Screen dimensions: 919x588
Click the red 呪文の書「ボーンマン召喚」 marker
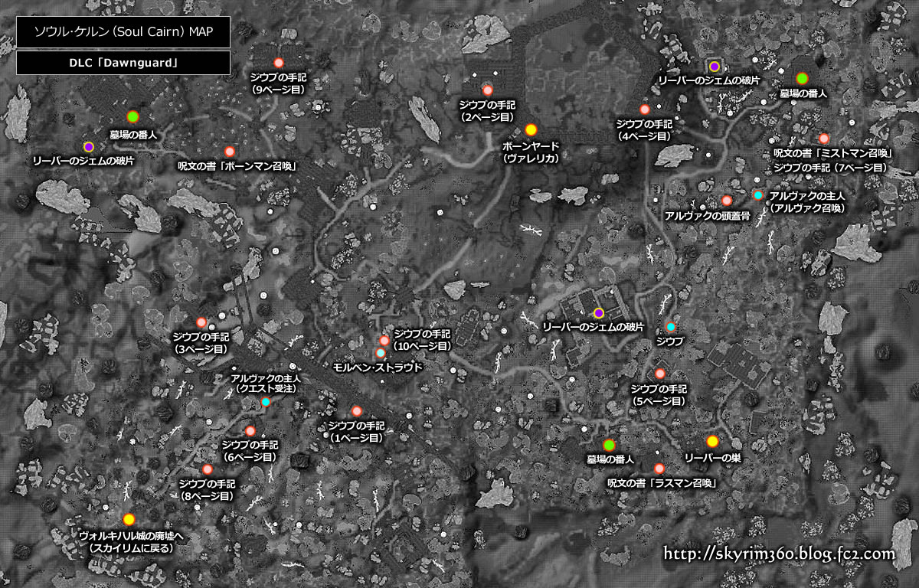coord(229,152)
